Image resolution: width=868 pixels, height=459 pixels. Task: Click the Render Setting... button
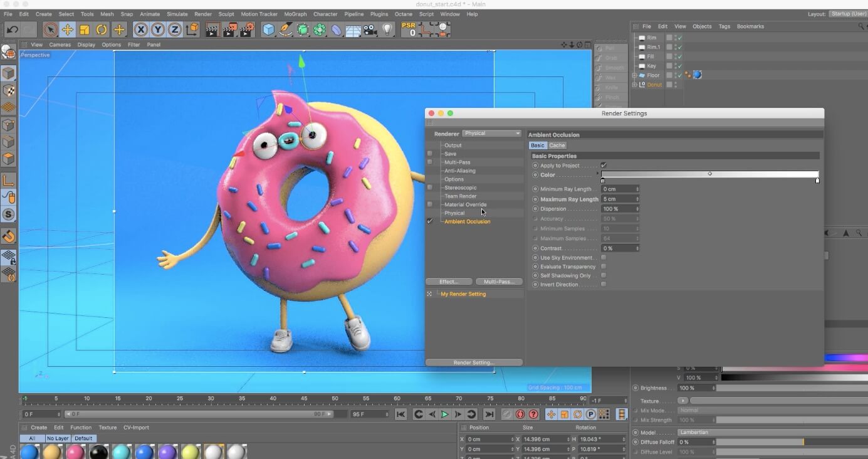coord(474,362)
